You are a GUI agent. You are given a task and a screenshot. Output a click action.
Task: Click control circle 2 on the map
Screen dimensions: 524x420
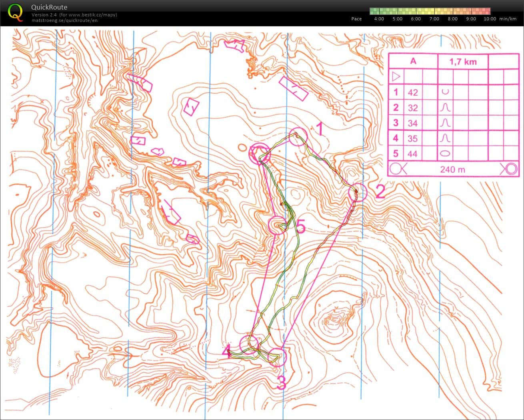pyautogui.click(x=358, y=193)
